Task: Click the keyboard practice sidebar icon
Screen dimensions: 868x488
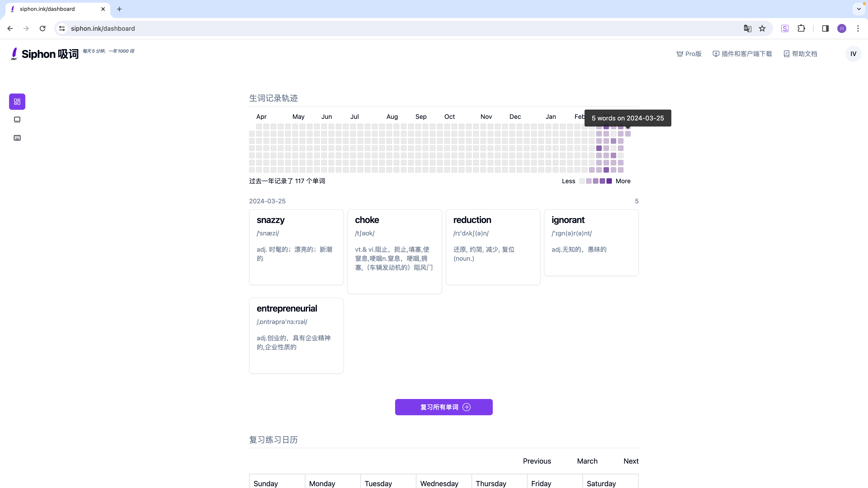Action: pos(17,138)
